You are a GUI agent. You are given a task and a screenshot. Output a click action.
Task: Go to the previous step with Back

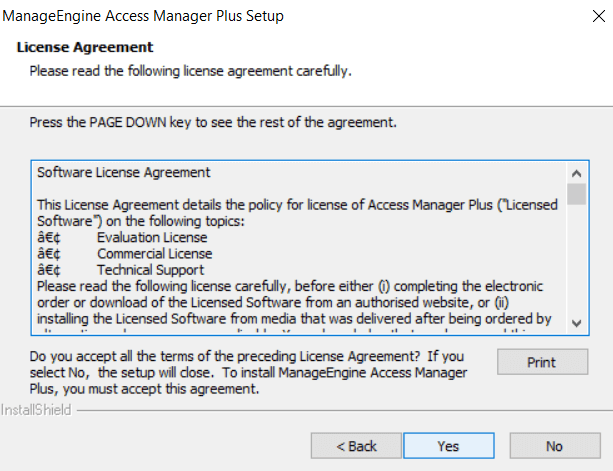pyautogui.click(x=356, y=446)
